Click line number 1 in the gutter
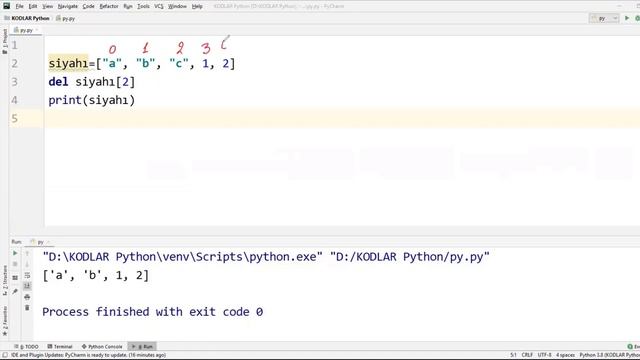This screenshot has width=640, height=360. point(15,45)
